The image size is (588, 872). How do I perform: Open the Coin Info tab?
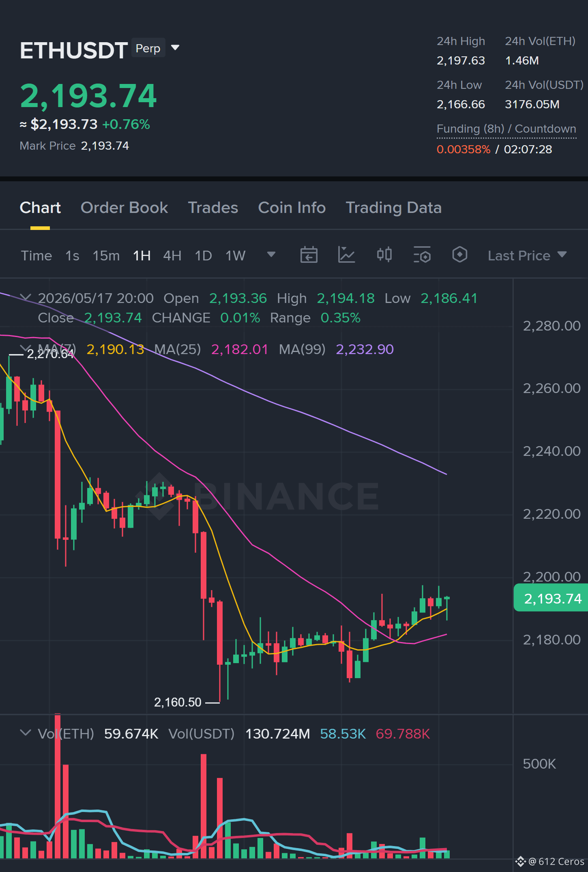292,208
